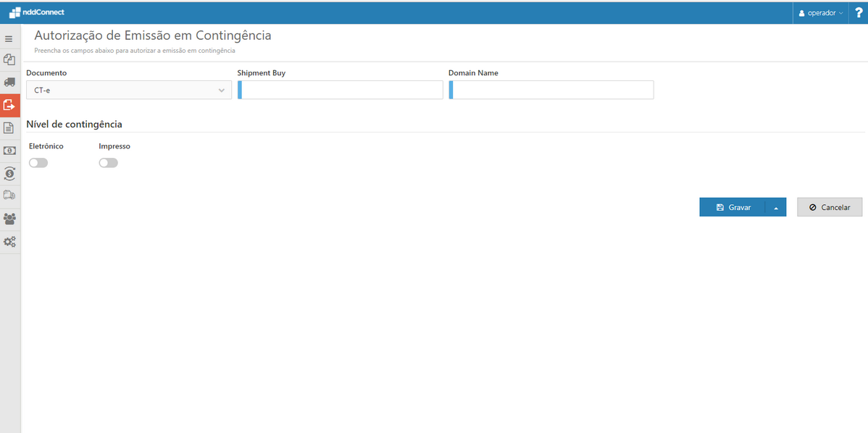This screenshot has height=433, width=868.
Task: Expand the Gravar button dropdown arrow
Action: (x=775, y=206)
